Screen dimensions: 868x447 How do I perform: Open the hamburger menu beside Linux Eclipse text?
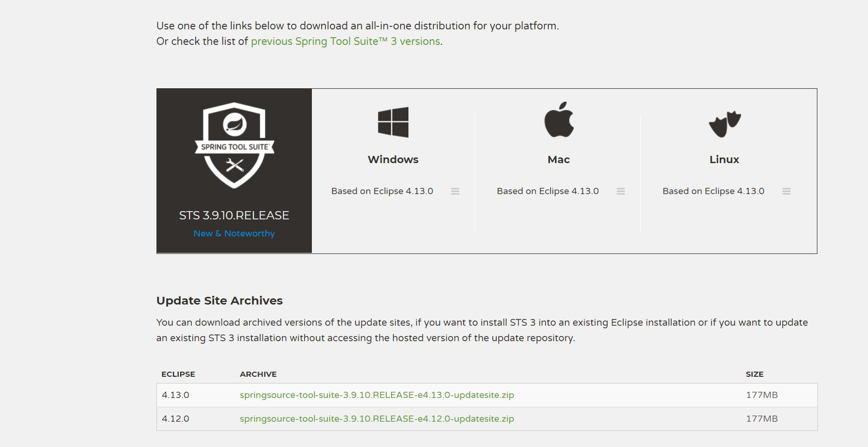pos(786,191)
